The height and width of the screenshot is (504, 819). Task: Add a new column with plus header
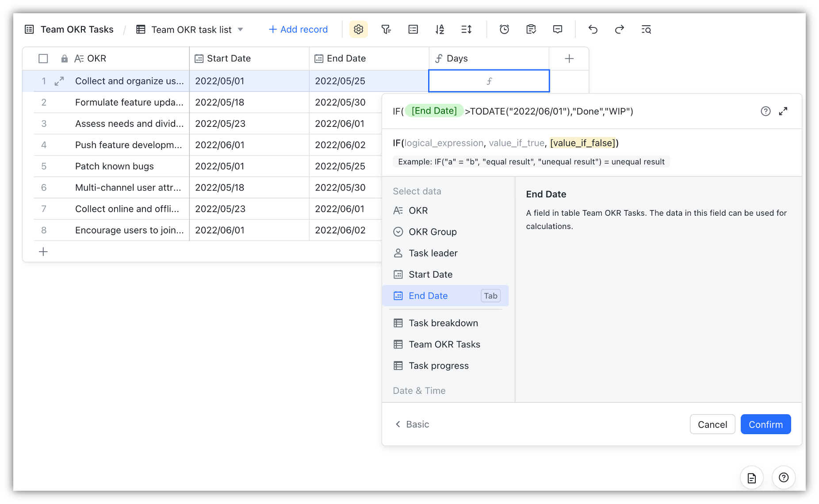569,58
